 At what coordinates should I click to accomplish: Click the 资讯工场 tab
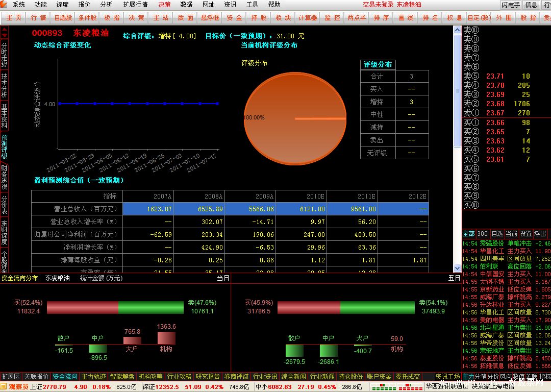tap(447, 377)
